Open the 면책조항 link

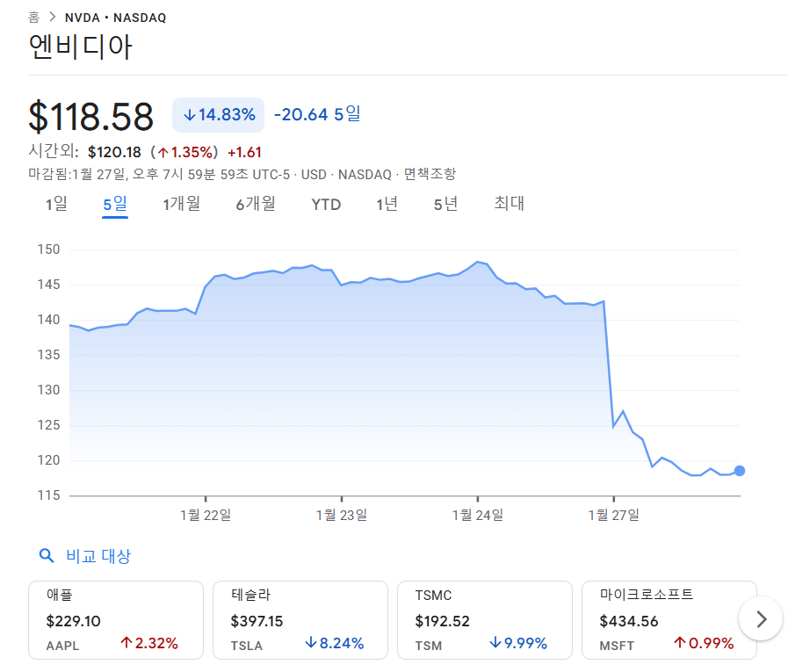[x=432, y=174]
